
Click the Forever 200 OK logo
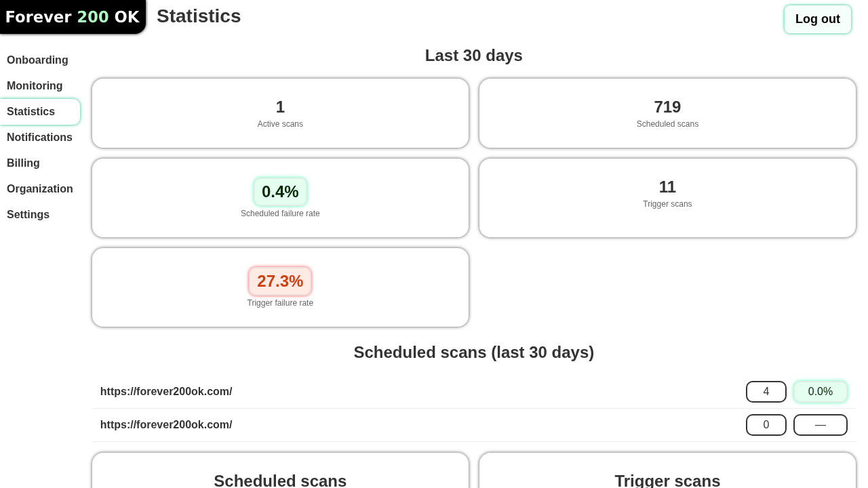click(x=73, y=16)
